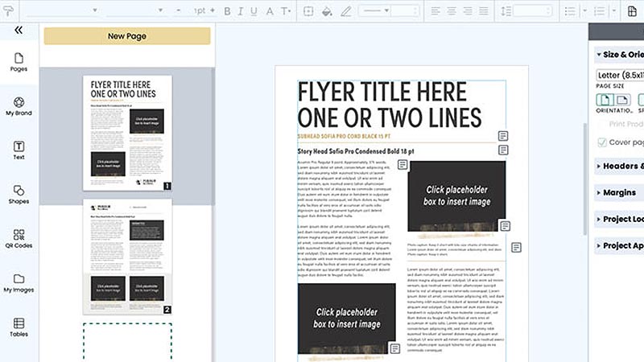Open the My Brand panel
The height and width of the screenshot is (362, 644).
[19, 106]
